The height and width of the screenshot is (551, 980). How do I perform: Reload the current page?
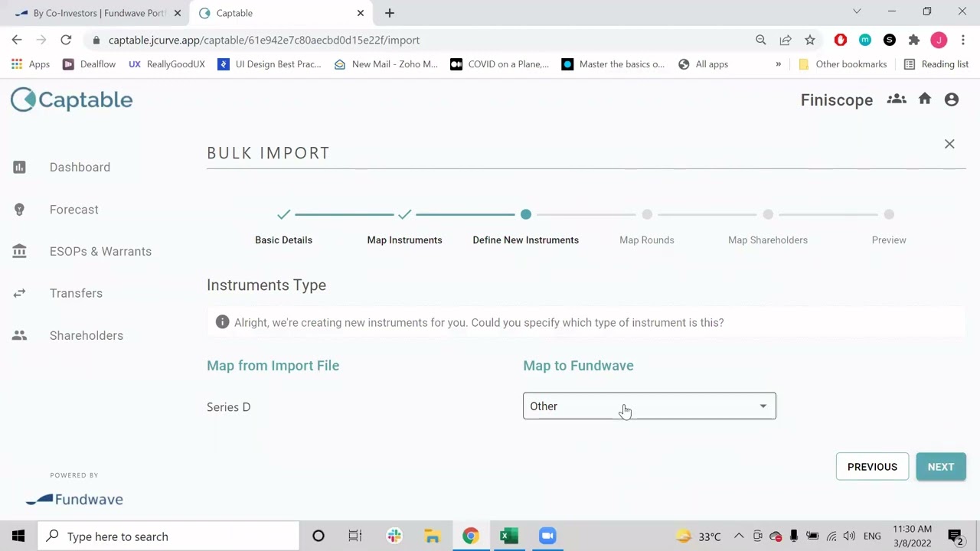[x=66, y=40]
